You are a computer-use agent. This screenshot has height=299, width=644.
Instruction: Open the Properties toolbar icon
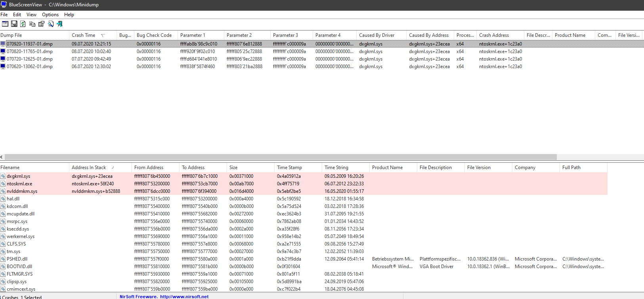[41, 24]
